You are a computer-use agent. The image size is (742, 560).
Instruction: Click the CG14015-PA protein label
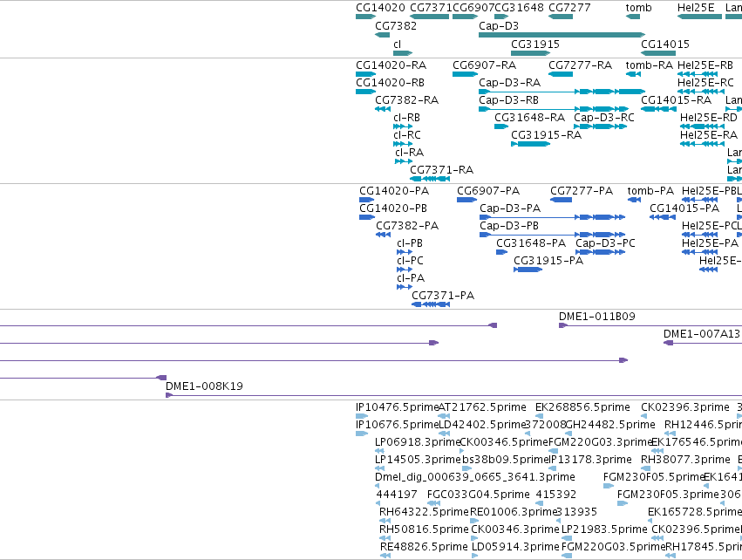coord(684,208)
